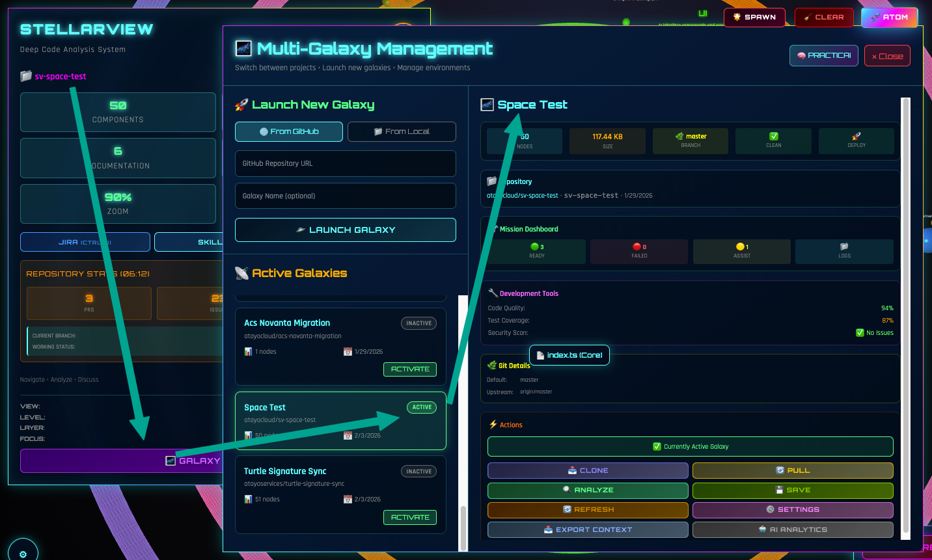
Task: Click the Ready green status indicator
Action: (534, 247)
